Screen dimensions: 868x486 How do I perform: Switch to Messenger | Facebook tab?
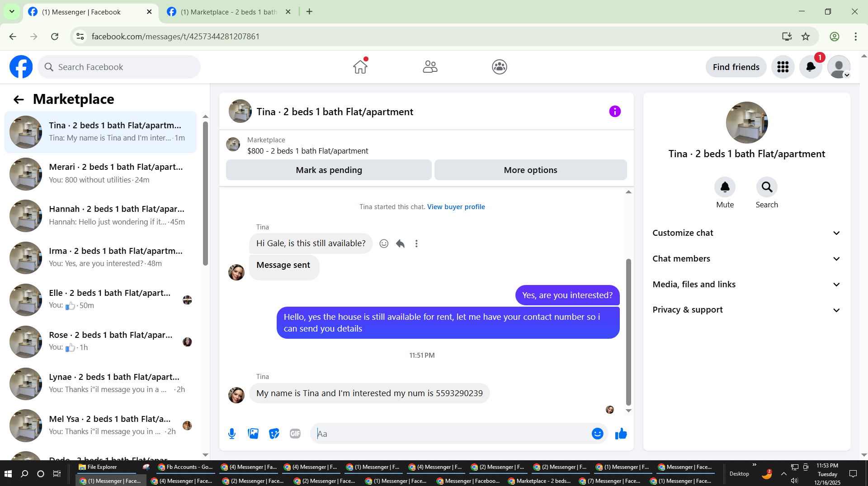tap(90, 12)
